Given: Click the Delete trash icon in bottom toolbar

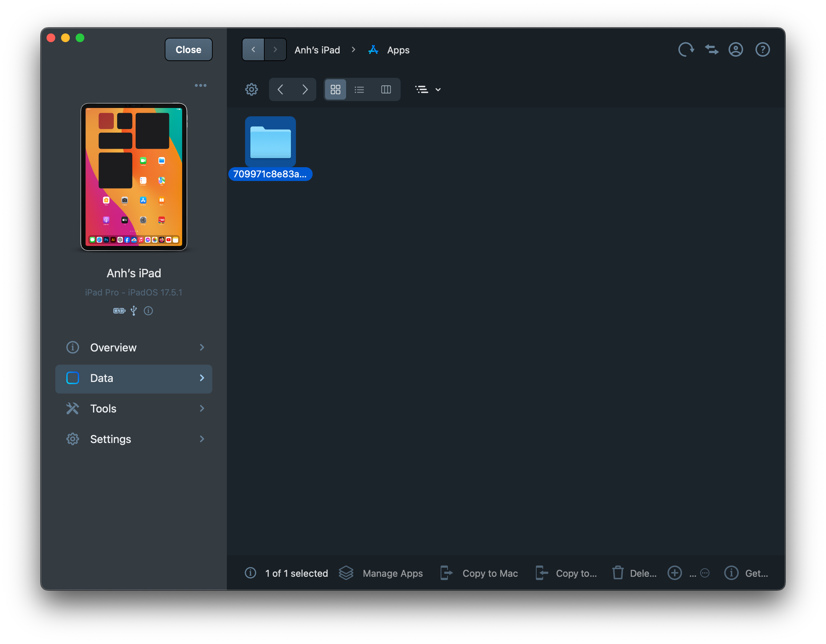Looking at the screenshot, I should click(x=618, y=573).
